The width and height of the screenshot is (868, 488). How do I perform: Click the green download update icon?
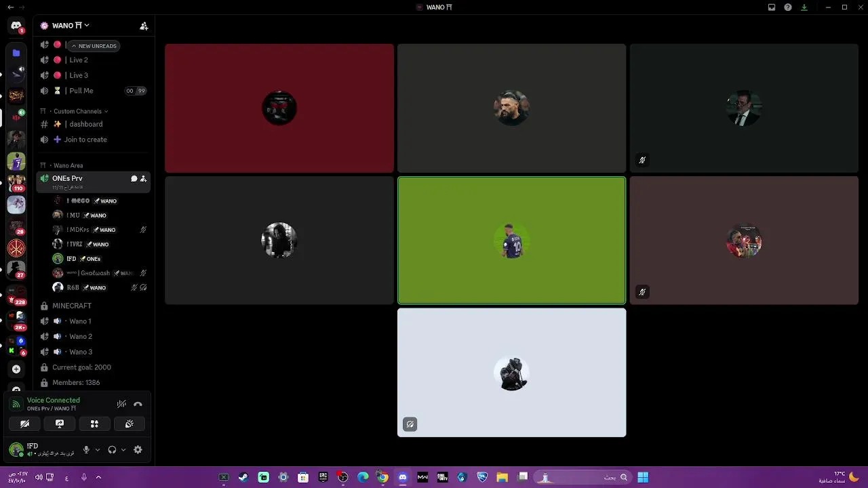point(804,7)
